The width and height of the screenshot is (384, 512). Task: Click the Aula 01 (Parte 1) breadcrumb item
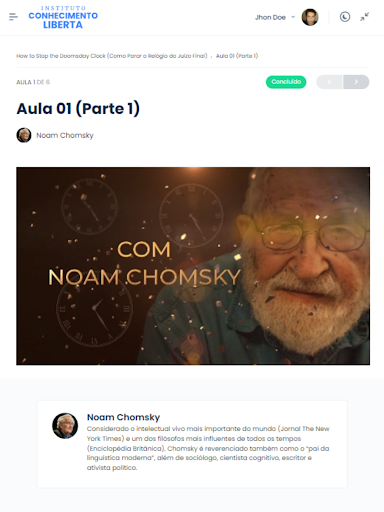point(237,56)
